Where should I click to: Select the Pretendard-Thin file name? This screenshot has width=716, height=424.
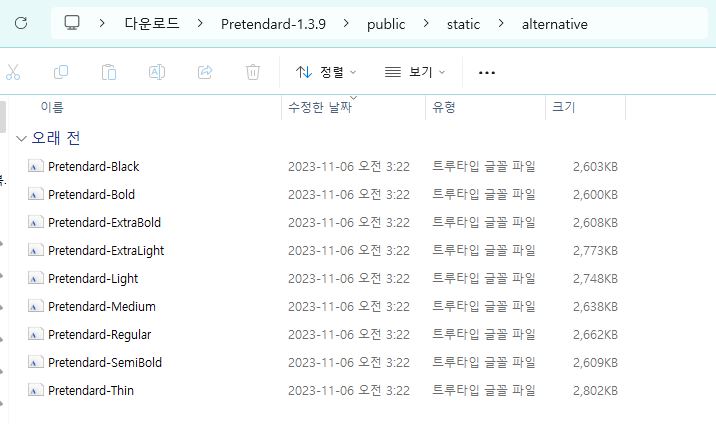(91, 390)
